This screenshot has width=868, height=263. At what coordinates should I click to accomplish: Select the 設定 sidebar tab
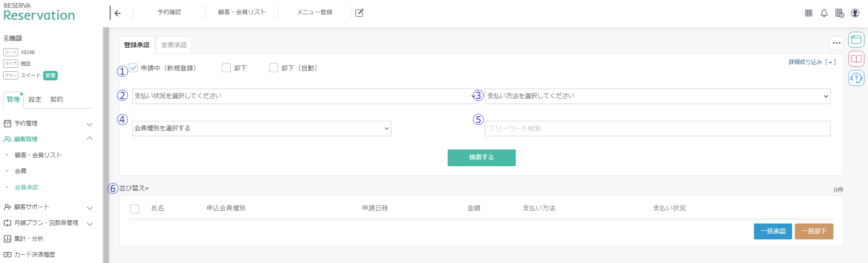(35, 99)
